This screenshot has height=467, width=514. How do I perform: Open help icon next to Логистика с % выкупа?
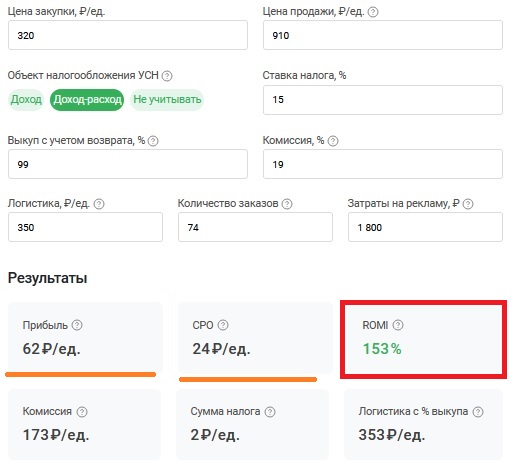pos(478,412)
